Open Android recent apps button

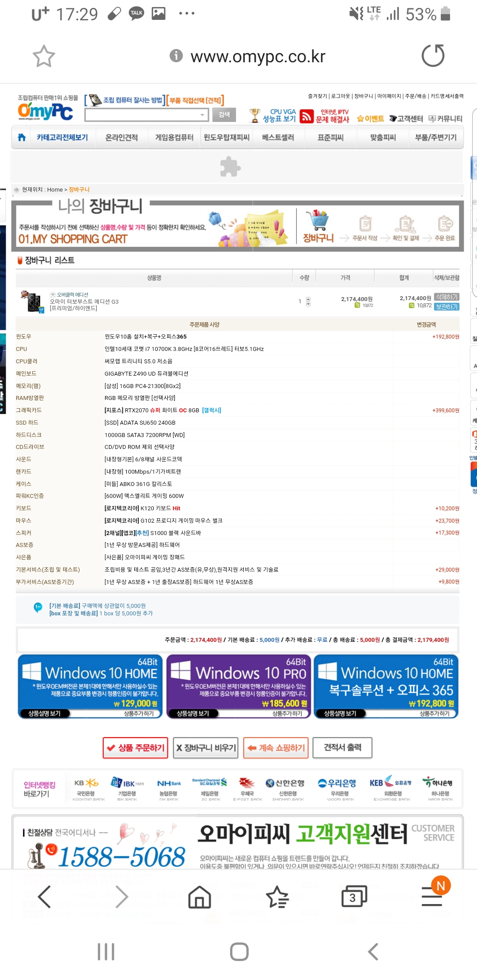[x=106, y=952]
